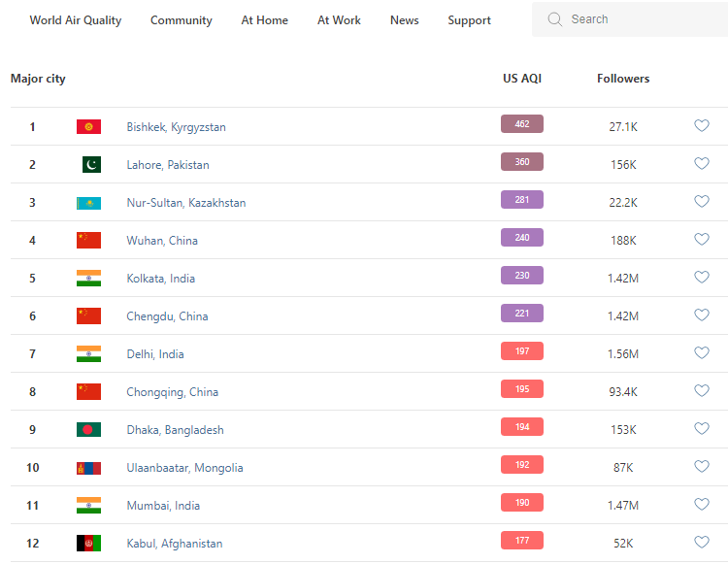Click the India flag beside Kolkata

point(88,279)
